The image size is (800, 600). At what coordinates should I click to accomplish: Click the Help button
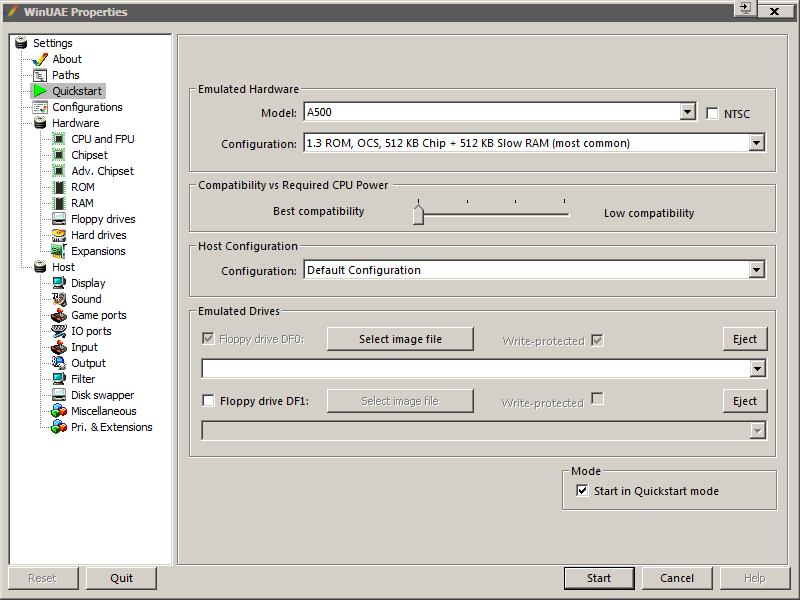point(755,578)
